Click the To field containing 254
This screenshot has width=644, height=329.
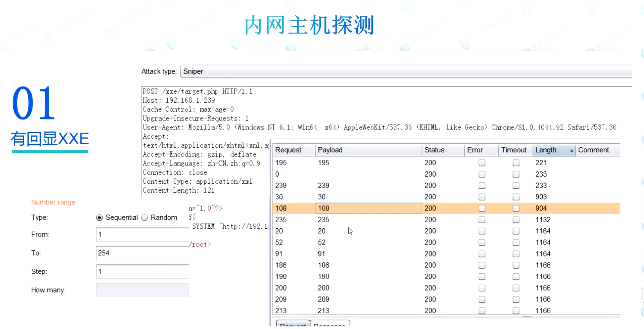pos(143,253)
